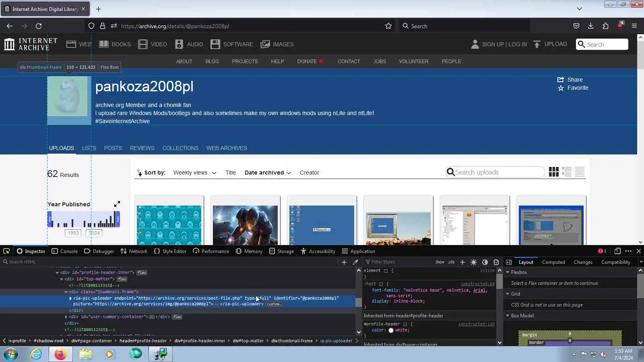Switch to the Computed sidebar tab
This screenshot has height=362, width=644.
[553, 262]
